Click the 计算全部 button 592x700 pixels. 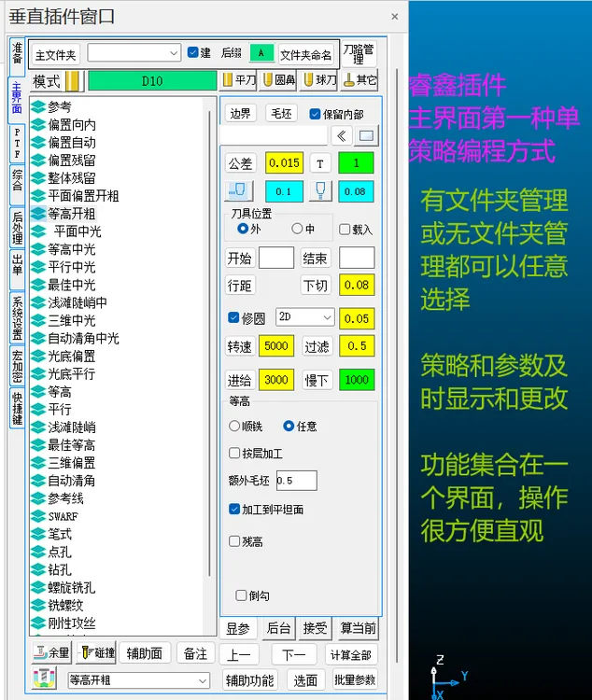[351, 655]
